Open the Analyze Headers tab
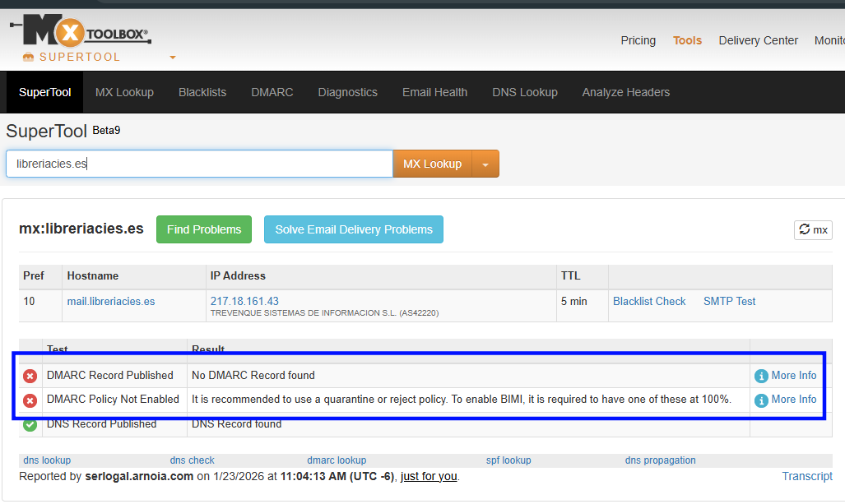Viewport: 845px width, 504px height. click(625, 92)
